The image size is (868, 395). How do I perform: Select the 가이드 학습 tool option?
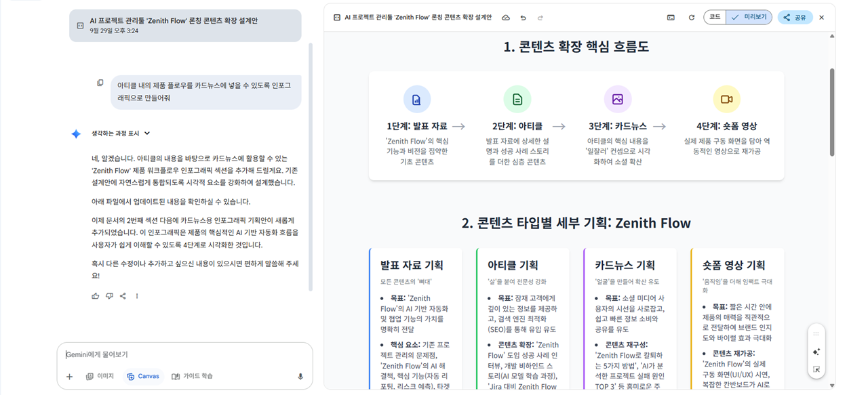click(x=192, y=377)
